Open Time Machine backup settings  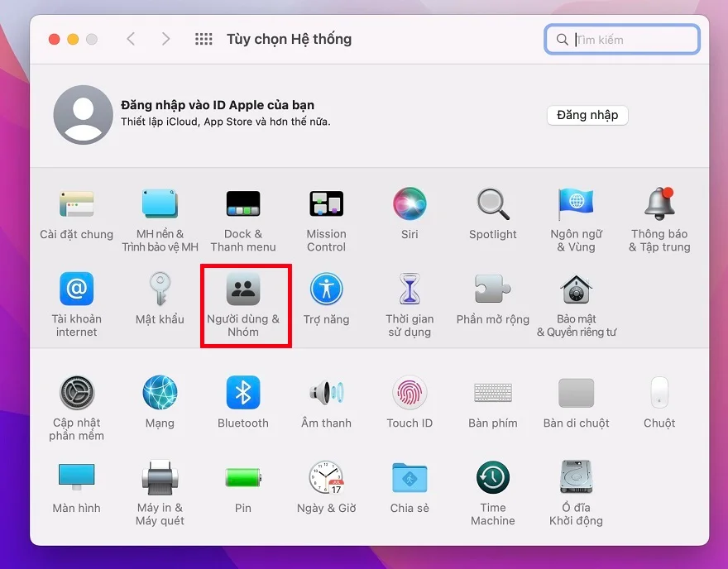click(x=492, y=478)
